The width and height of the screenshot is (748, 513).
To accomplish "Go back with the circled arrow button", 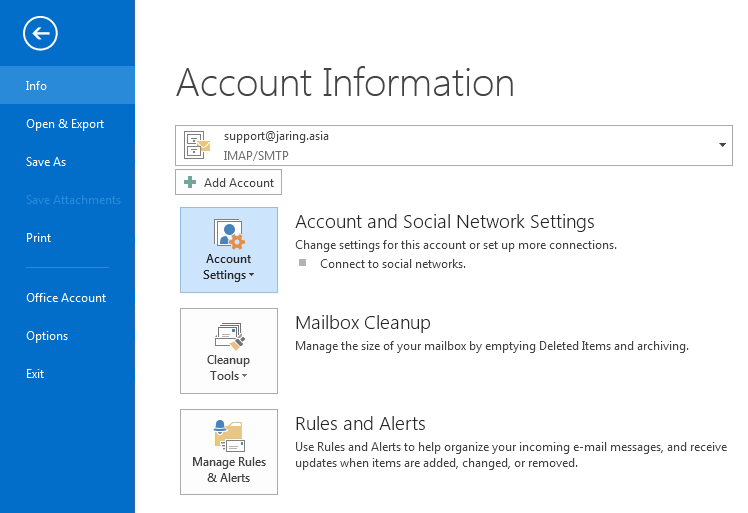I will click(x=40, y=33).
